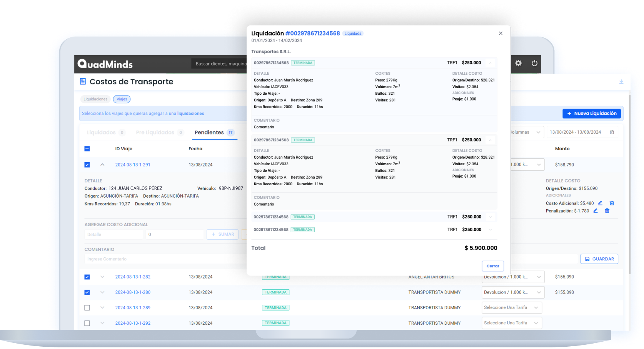Delete the Penalización entry

point(607,211)
